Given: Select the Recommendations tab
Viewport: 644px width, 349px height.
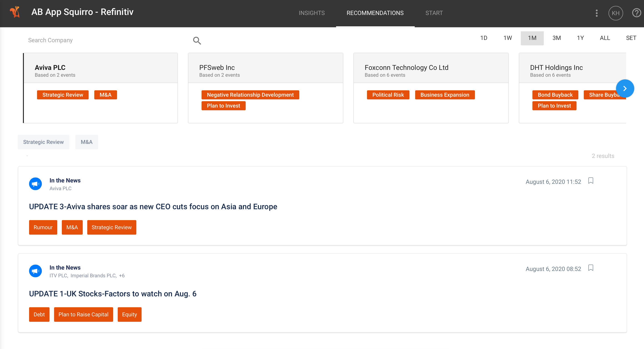Looking at the screenshot, I should point(375,13).
